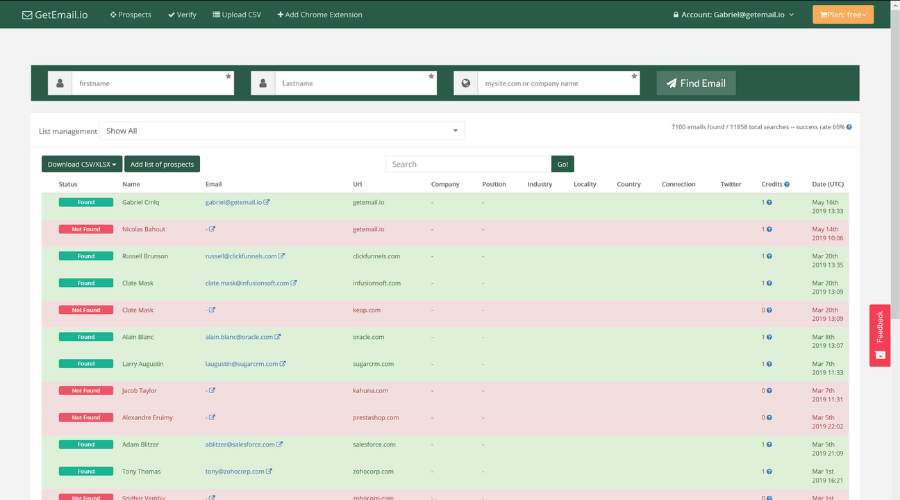Click the Status column header
Screen dimensions: 900x500
[68, 184]
